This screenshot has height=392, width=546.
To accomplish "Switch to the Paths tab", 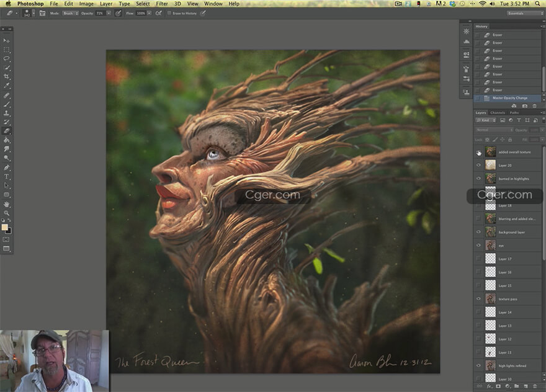I will tap(514, 113).
